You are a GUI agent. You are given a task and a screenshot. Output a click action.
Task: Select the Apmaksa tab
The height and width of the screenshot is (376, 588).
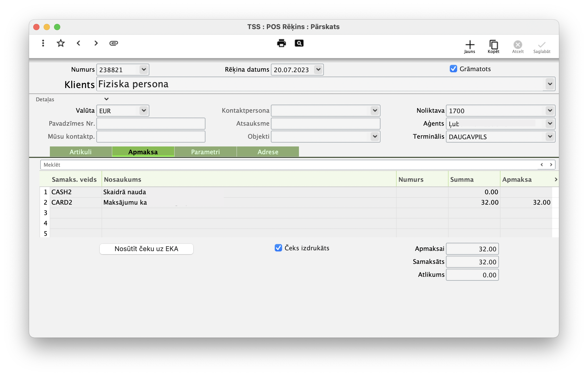click(x=143, y=152)
